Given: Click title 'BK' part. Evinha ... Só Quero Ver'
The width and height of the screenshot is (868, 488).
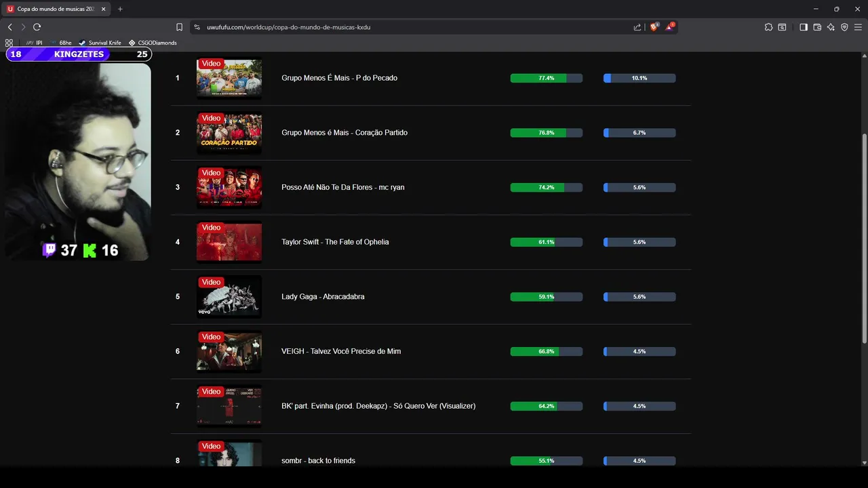Looking at the screenshot, I should pos(378,406).
